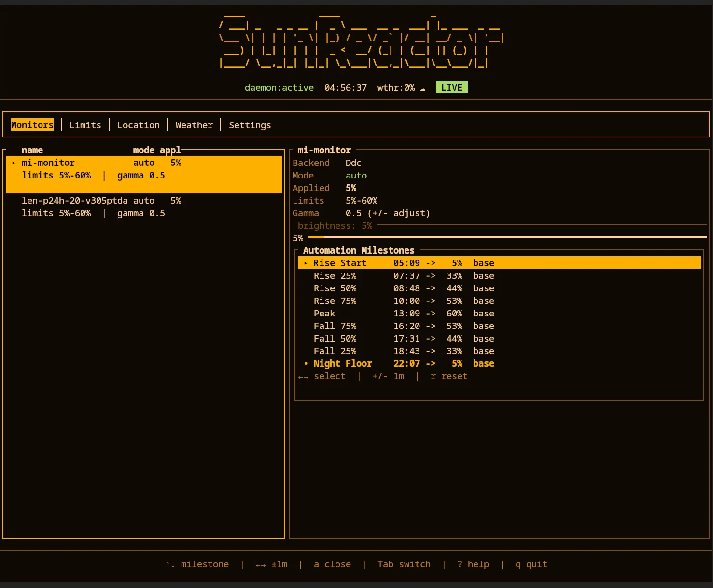Click limits 5%-60% under mi-monitor
The height and width of the screenshot is (588, 713).
[56, 175]
